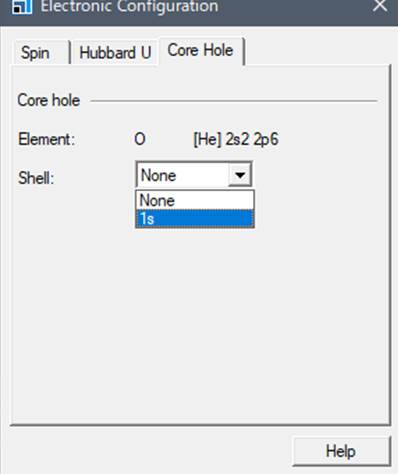Click empty tab strip right of Core Hole
The image size is (398, 474).
click(317, 51)
